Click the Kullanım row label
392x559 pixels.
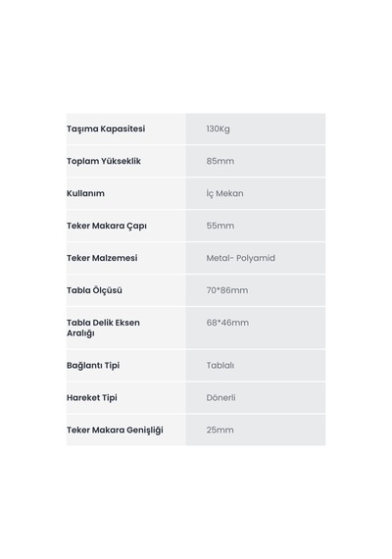[85, 193]
